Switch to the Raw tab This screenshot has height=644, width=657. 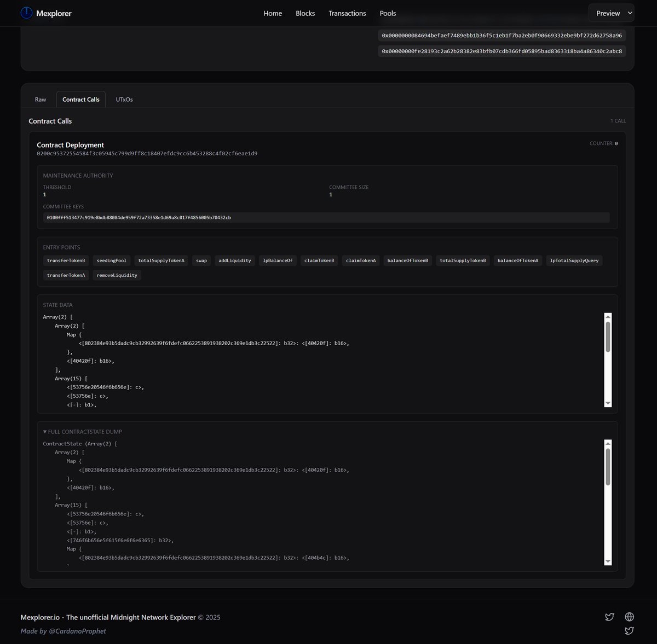pyautogui.click(x=41, y=100)
